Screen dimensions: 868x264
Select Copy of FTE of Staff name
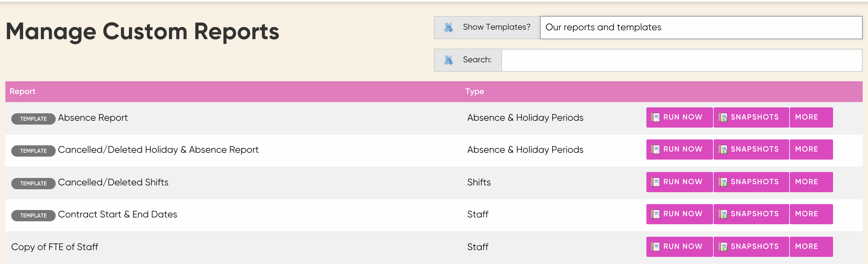(55, 247)
